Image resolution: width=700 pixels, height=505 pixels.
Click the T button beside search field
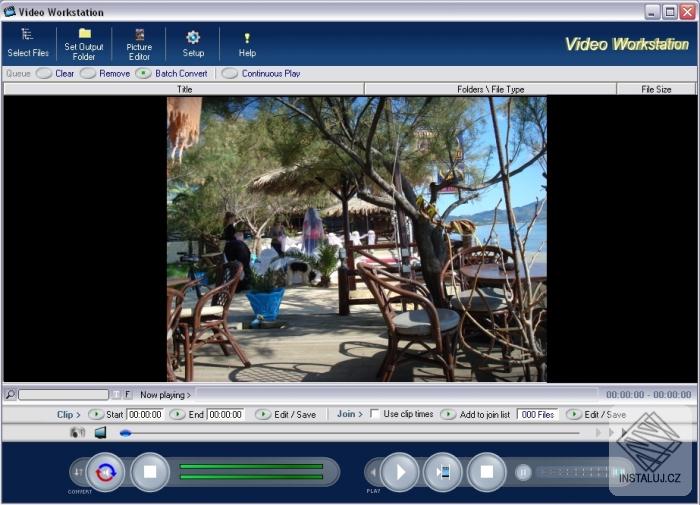pos(116,394)
